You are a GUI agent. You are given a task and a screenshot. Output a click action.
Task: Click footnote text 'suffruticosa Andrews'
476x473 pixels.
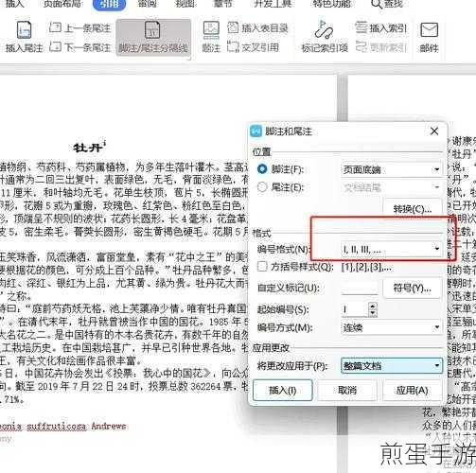[77, 427]
